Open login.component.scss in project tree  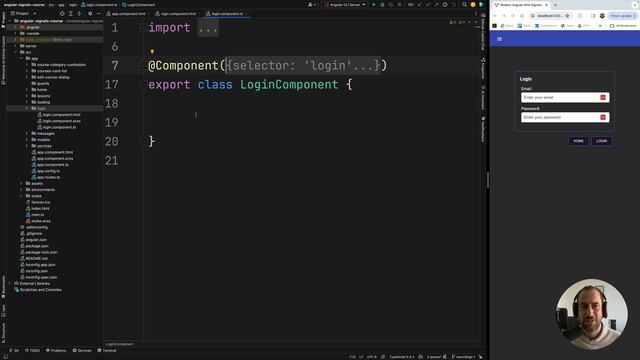(x=59, y=121)
